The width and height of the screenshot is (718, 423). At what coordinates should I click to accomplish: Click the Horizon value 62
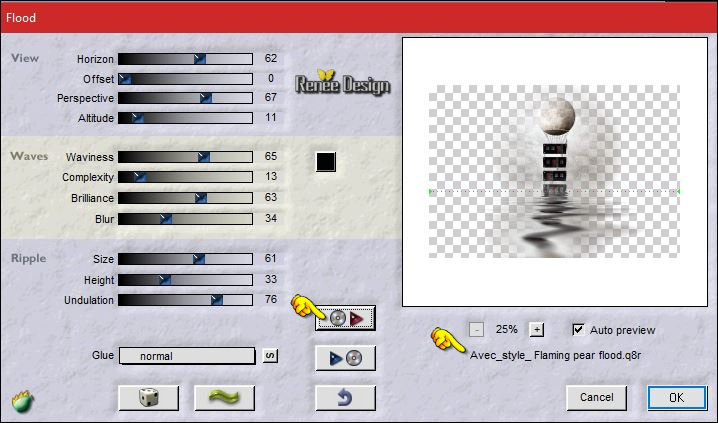pyautogui.click(x=271, y=58)
